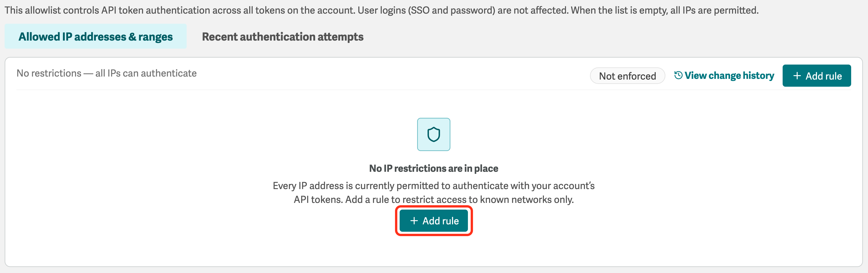Click the shield icon in the empty state

[x=434, y=134]
